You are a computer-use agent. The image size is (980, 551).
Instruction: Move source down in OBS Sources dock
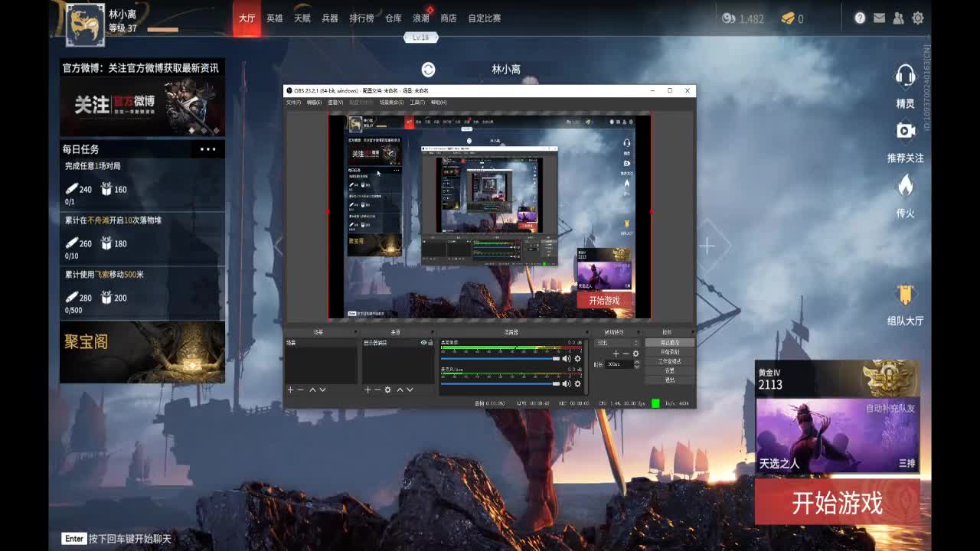[410, 390]
